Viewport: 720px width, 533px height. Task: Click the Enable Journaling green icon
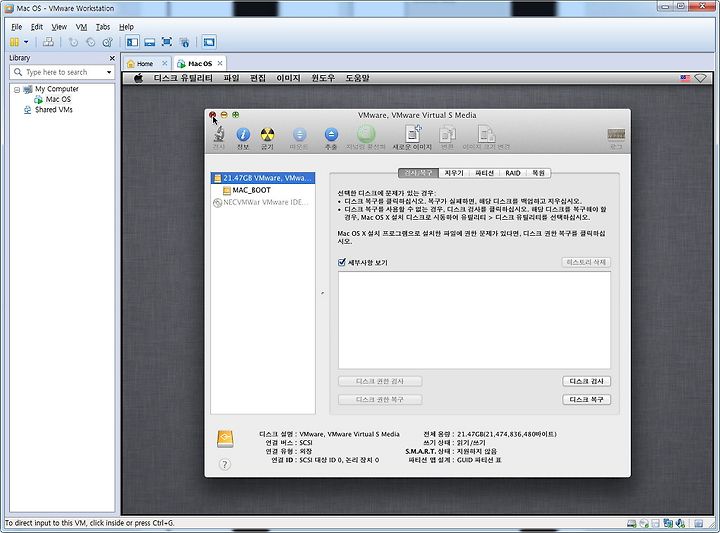(x=366, y=134)
